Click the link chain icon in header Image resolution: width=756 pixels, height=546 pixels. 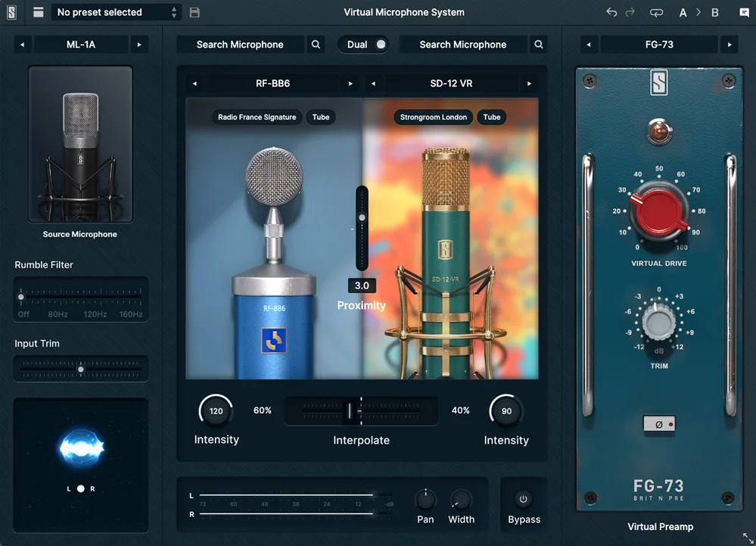tap(656, 12)
